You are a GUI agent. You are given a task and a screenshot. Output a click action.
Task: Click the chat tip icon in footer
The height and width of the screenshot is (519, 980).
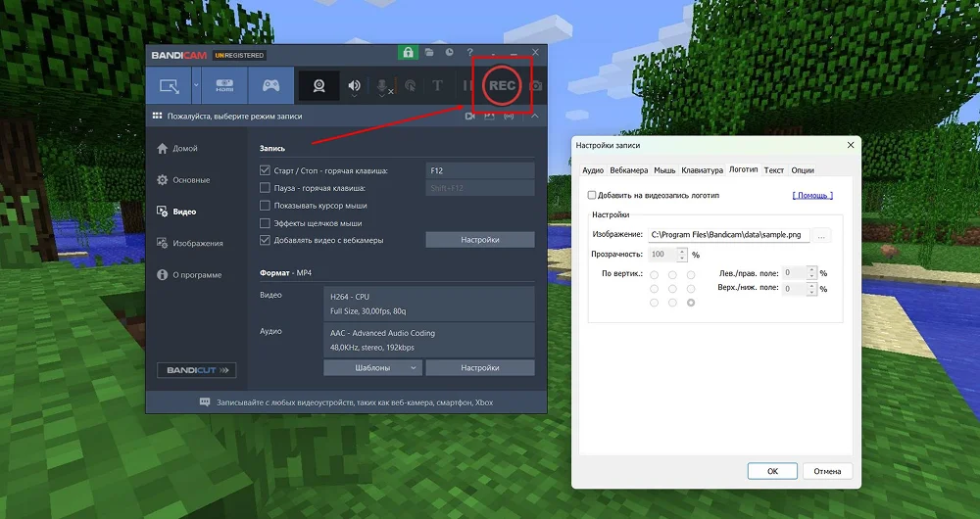(x=205, y=402)
